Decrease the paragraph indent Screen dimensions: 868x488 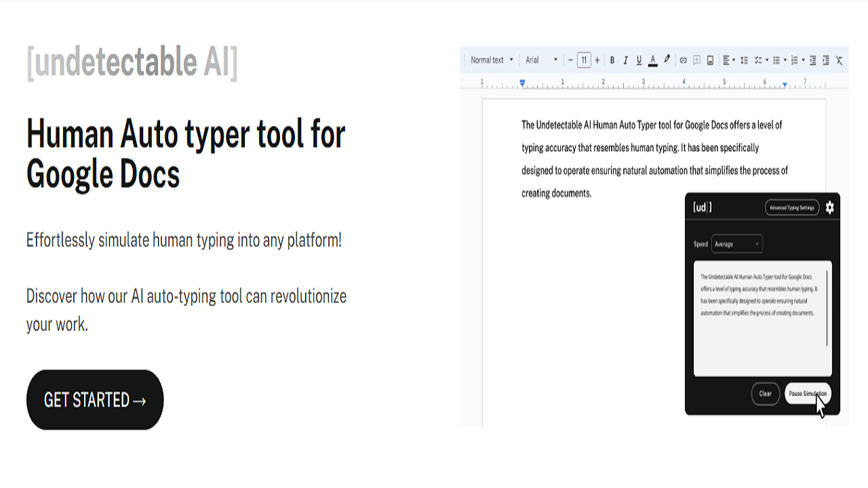point(812,60)
